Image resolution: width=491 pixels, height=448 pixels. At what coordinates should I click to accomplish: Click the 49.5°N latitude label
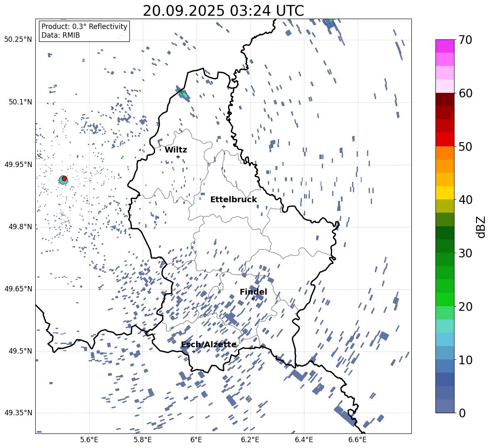(20, 351)
